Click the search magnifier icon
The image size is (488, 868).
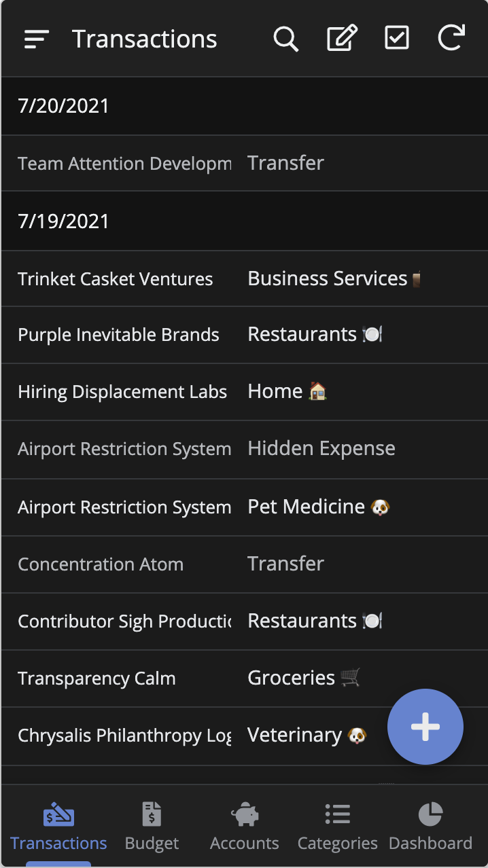pyautogui.click(x=286, y=39)
